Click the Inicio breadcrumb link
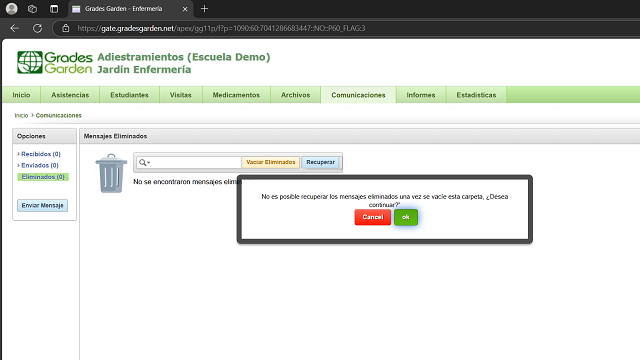The width and height of the screenshot is (640, 360). tap(21, 116)
